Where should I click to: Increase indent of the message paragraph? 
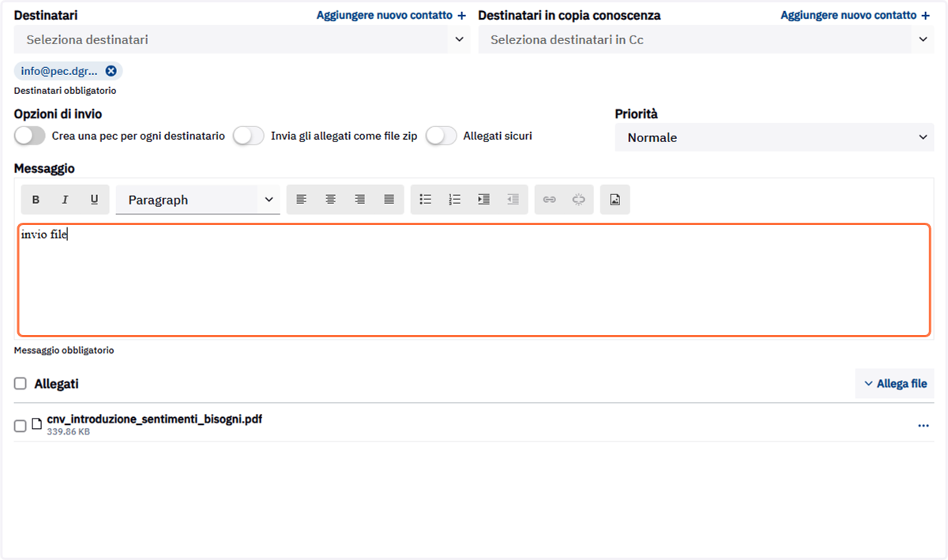click(483, 200)
